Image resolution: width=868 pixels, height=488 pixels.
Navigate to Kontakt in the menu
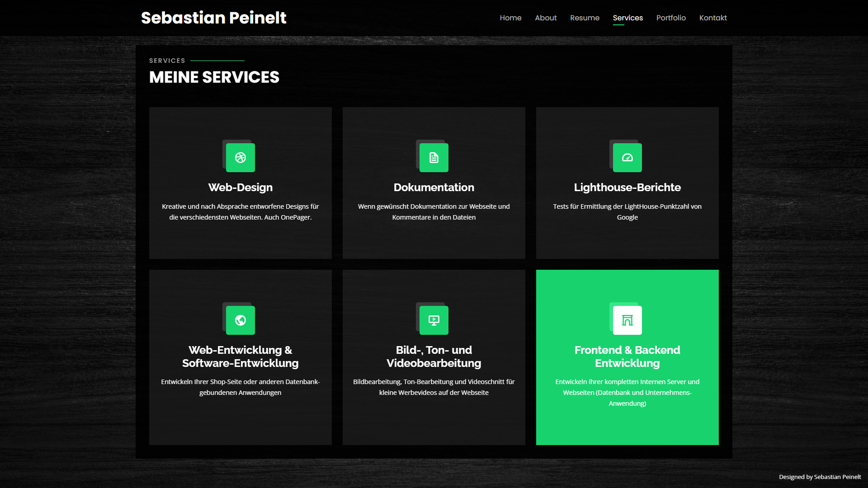coord(713,18)
